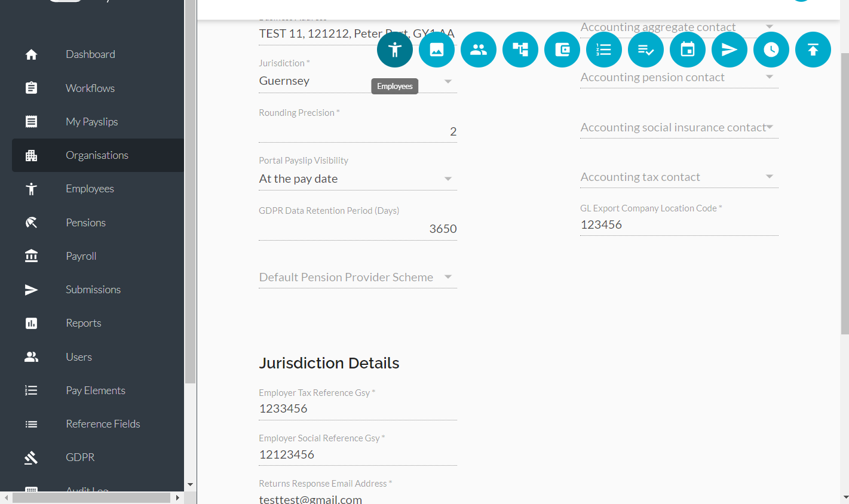Click the Employer Social Reference Gsy field
This screenshot has width=849, height=504.
pos(358,454)
